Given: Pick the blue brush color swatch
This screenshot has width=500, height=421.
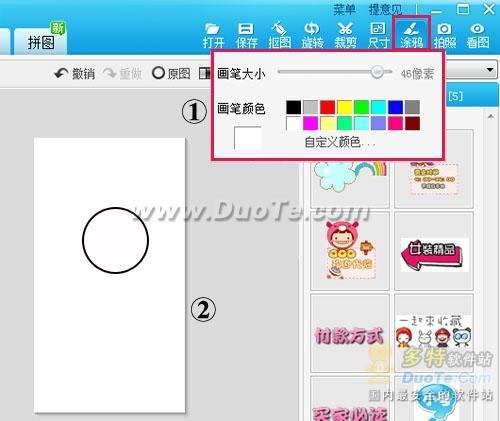Looking at the screenshot, I should (395, 107).
